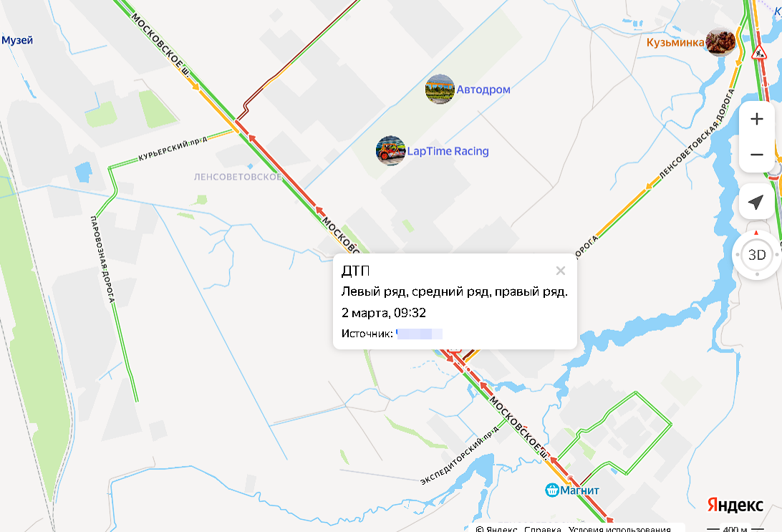782x532 pixels.
Task: Close the ДТП incident popup
Action: [561, 271]
